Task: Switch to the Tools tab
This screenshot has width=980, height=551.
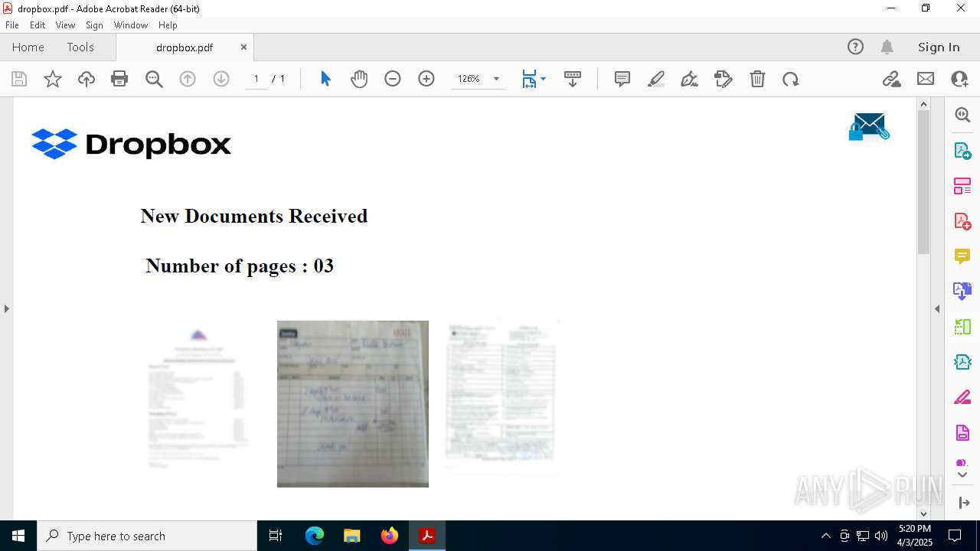Action: click(80, 47)
